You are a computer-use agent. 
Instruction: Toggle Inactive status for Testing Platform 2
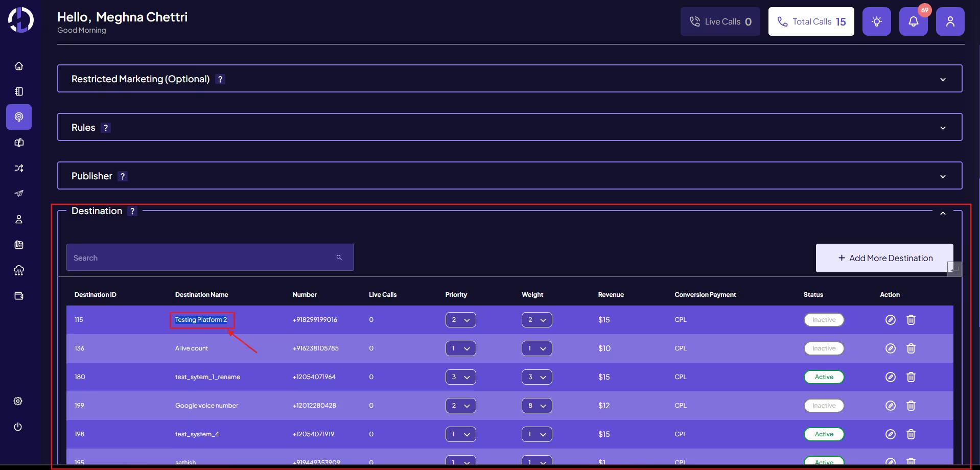click(x=824, y=320)
